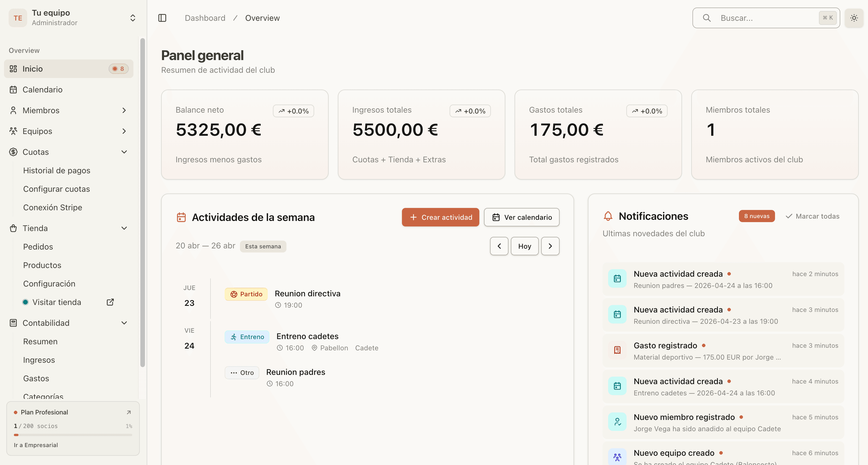Click the TE team avatar
Viewport: 868px width, 465px height.
(18, 18)
